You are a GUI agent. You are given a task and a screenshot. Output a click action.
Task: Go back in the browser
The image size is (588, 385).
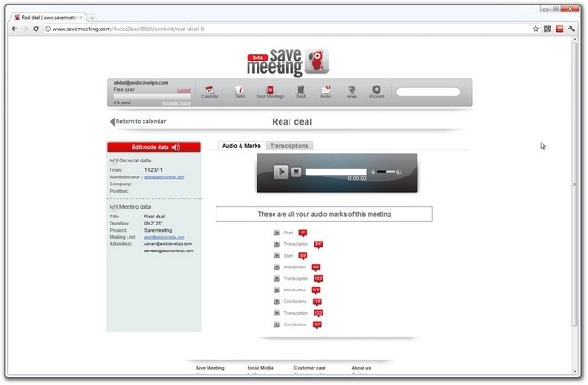tap(14, 29)
